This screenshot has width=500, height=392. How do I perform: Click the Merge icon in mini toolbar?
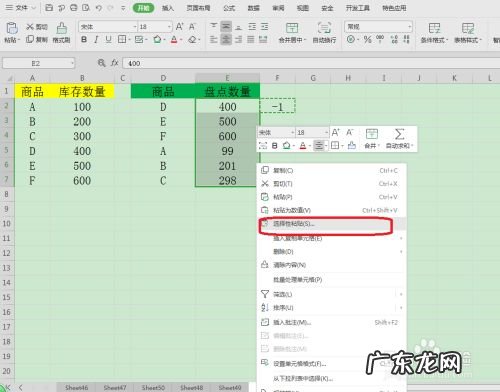click(372, 134)
